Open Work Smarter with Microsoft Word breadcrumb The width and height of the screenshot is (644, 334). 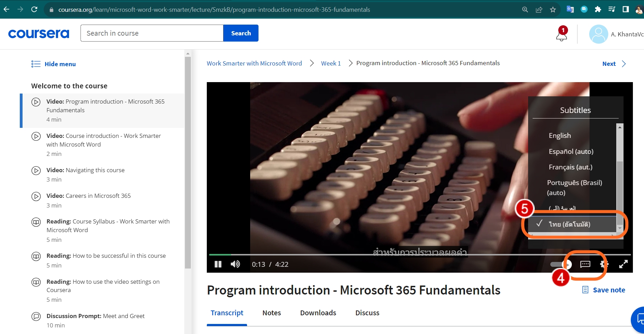point(254,63)
